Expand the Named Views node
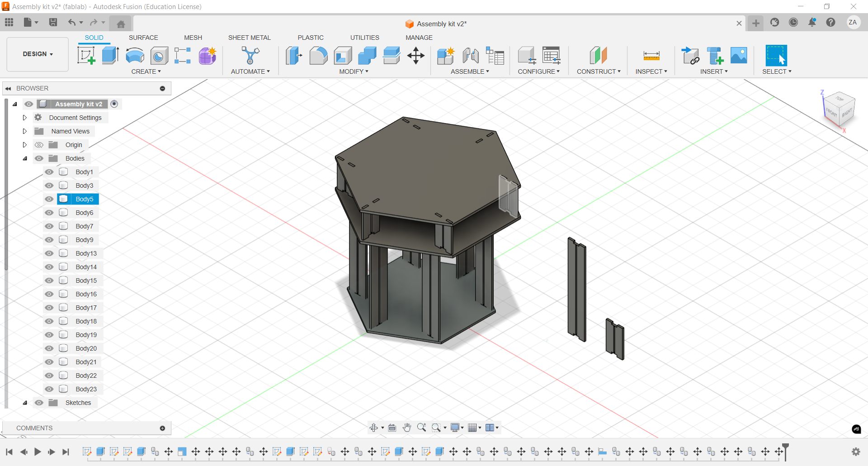This screenshot has height=466, width=868. pos(25,131)
